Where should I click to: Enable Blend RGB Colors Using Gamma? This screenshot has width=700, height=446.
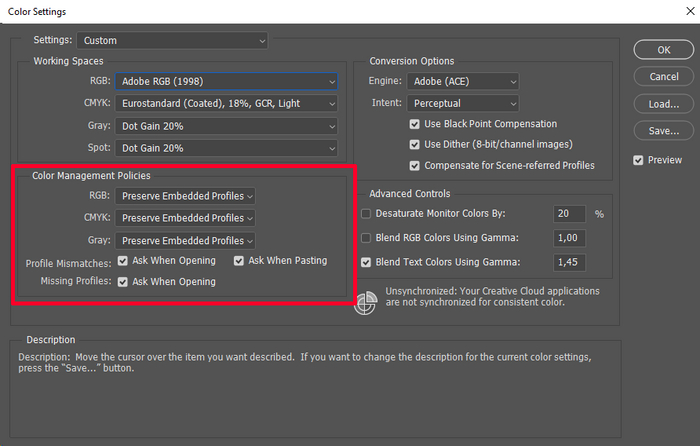(366, 238)
